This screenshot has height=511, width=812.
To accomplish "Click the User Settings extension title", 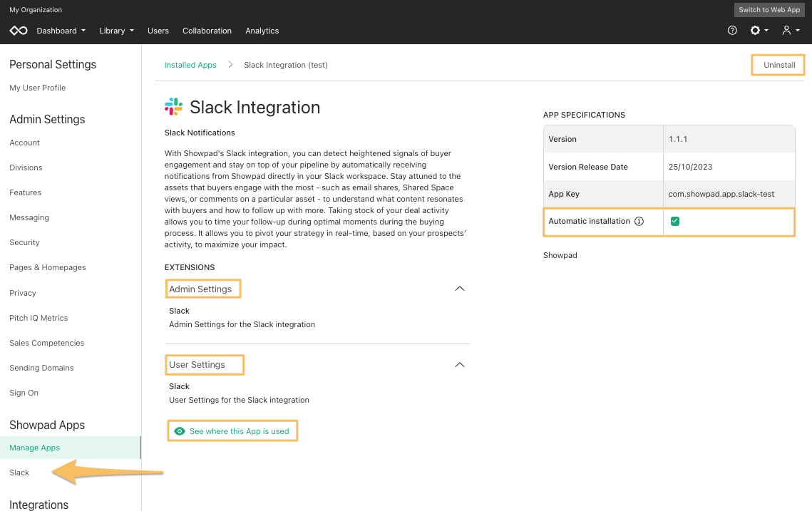I will tap(197, 364).
